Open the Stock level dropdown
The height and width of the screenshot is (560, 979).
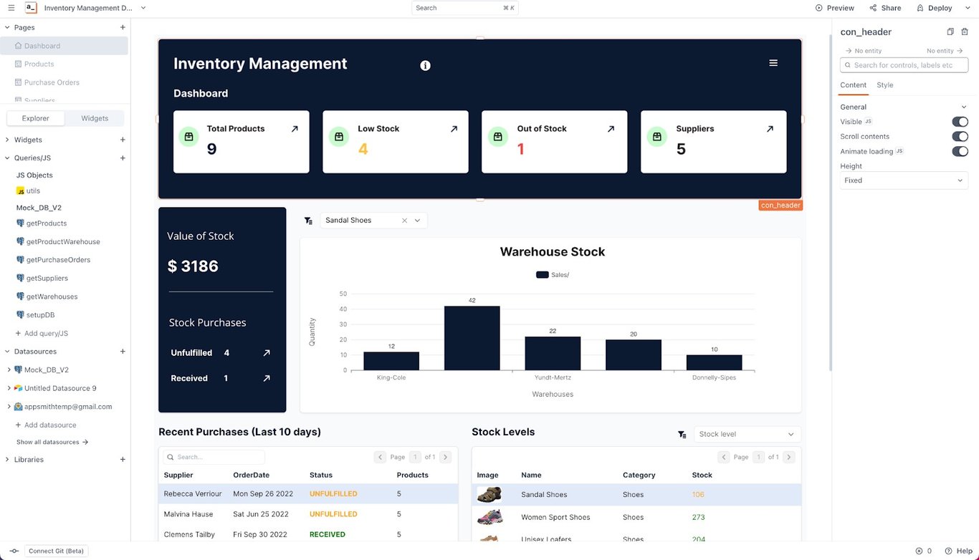pos(747,433)
